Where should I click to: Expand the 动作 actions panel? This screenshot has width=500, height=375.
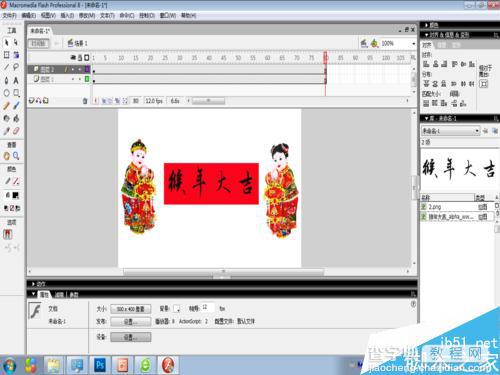pos(33,284)
